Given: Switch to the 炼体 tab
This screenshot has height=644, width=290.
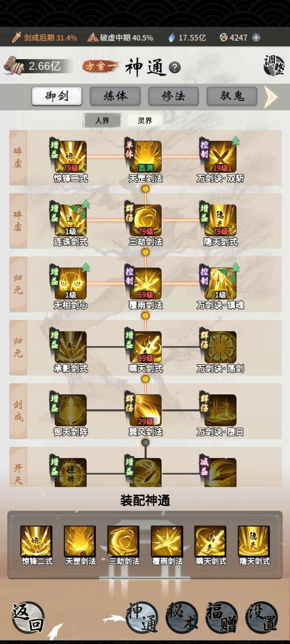Looking at the screenshot, I should click(115, 96).
